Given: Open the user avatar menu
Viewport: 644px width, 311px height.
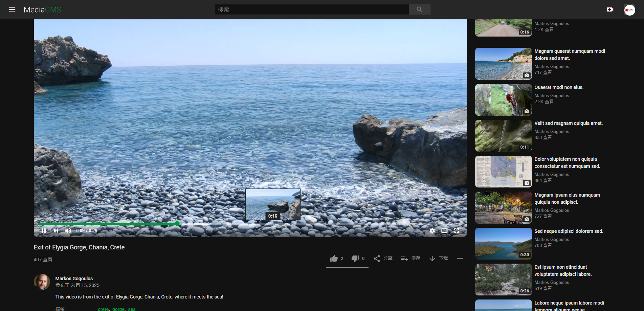Looking at the screenshot, I should coord(629,10).
